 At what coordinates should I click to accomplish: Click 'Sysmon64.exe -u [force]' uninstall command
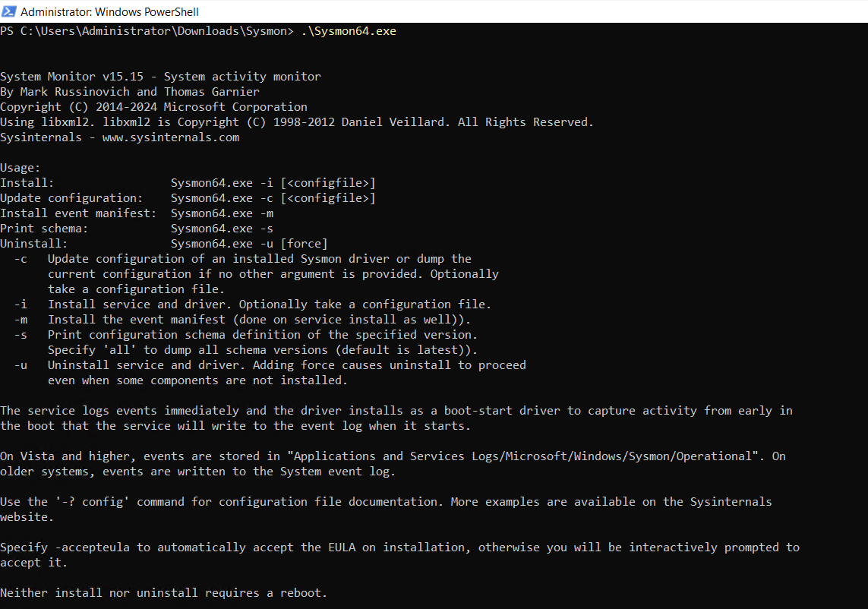point(249,244)
